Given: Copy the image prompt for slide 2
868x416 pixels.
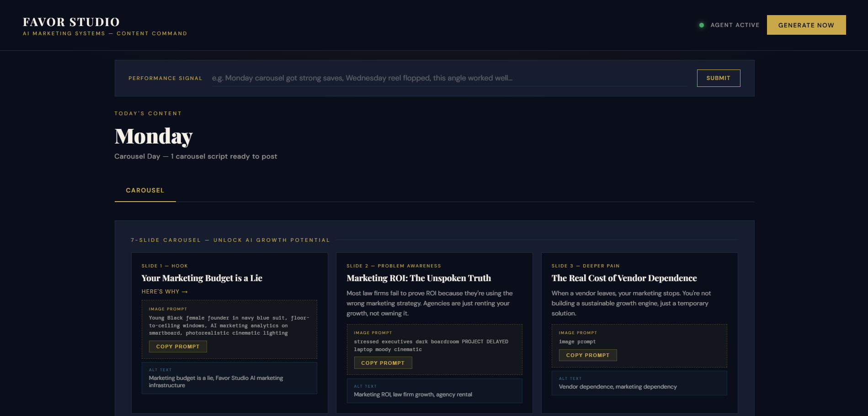Looking at the screenshot, I should [x=383, y=363].
